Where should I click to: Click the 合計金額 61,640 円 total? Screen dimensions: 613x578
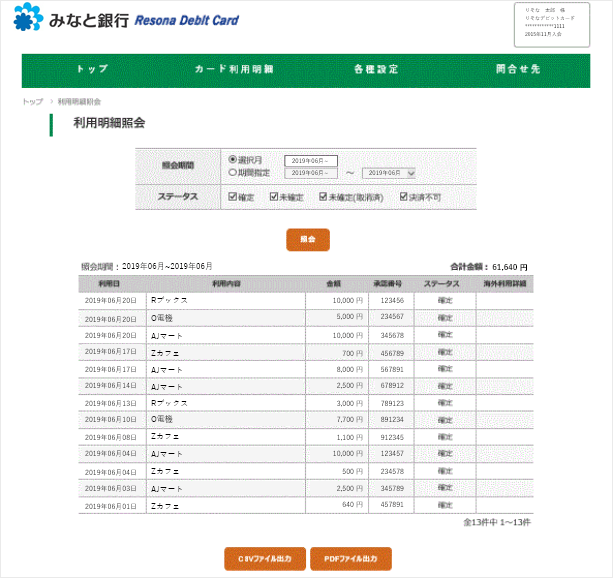pyautogui.click(x=489, y=267)
